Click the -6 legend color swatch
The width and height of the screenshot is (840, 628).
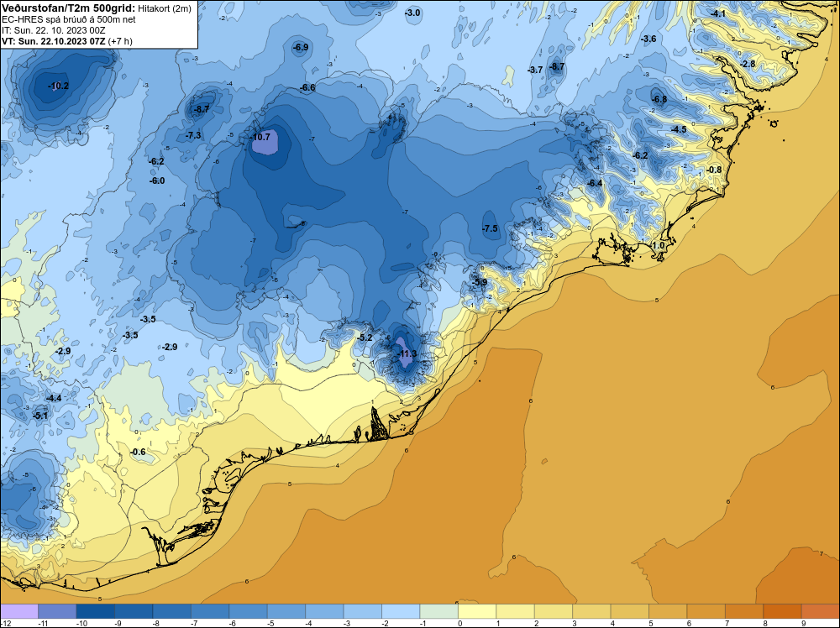(248, 611)
